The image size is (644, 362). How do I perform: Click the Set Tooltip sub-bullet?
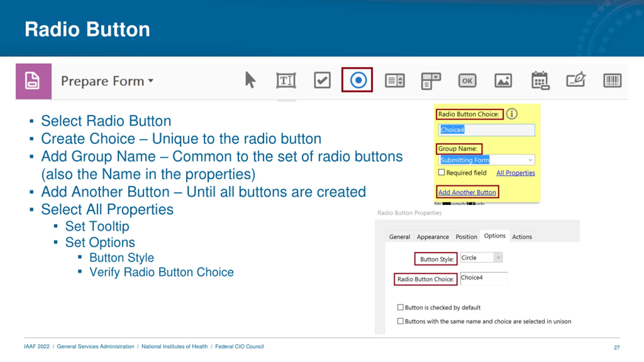pyautogui.click(x=97, y=226)
